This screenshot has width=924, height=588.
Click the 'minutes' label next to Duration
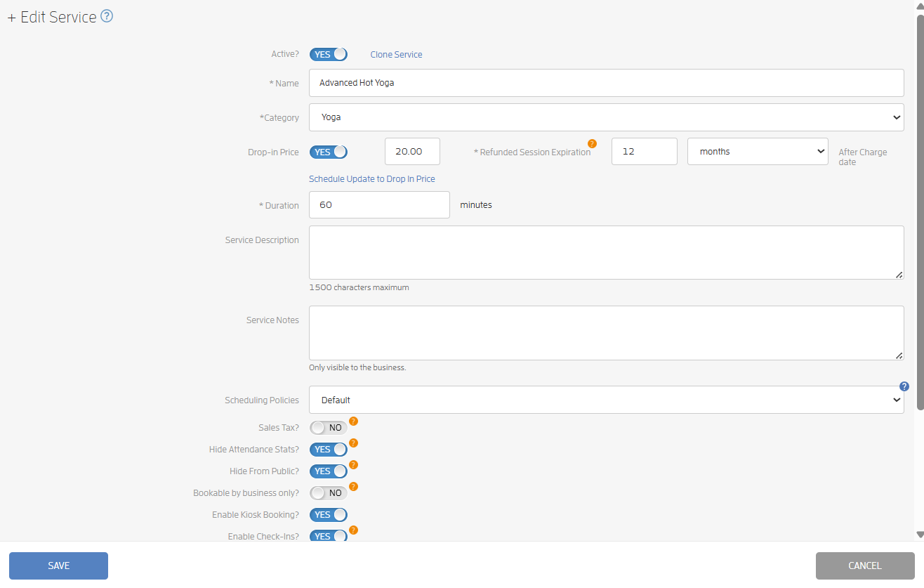tap(476, 205)
